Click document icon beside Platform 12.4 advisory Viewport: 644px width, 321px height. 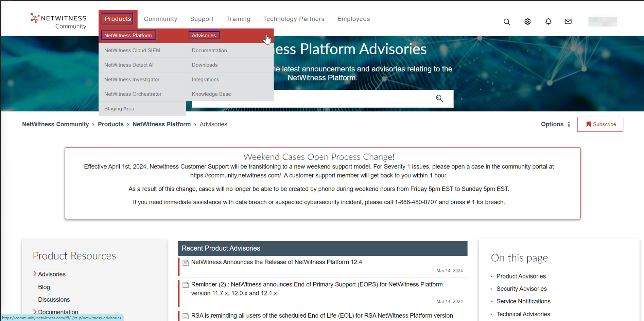coord(186,263)
